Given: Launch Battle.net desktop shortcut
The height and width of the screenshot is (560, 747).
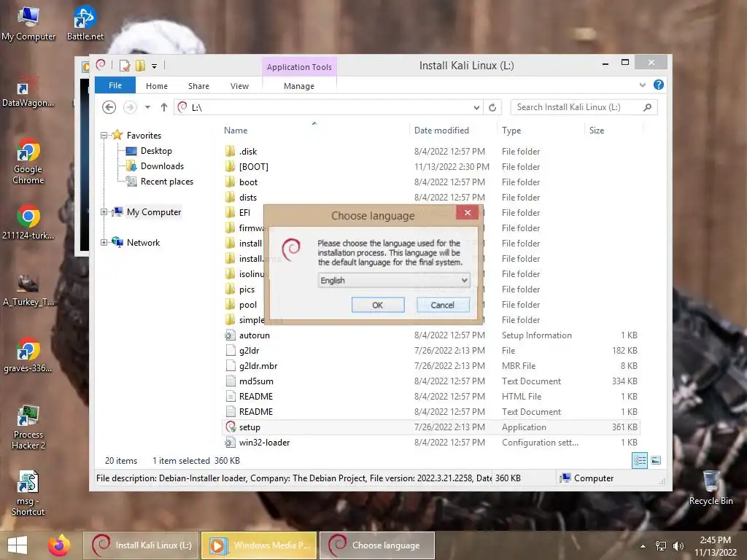Looking at the screenshot, I should [x=85, y=24].
